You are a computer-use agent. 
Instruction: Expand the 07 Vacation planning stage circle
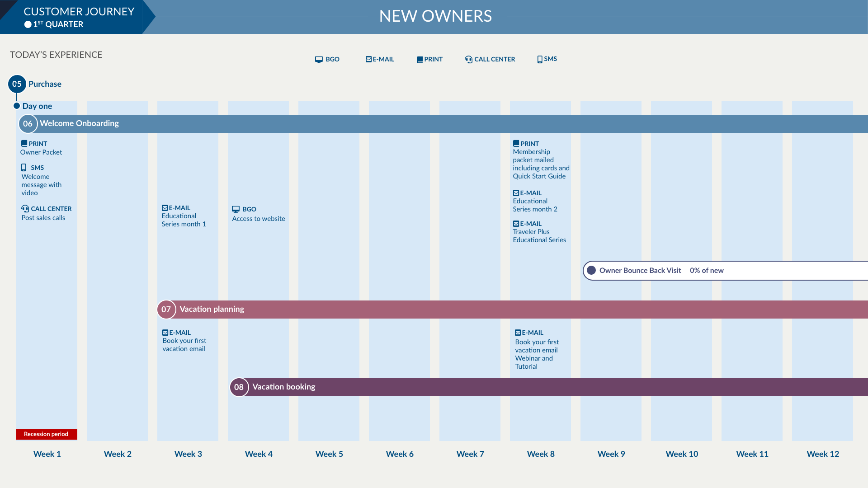[x=166, y=309]
